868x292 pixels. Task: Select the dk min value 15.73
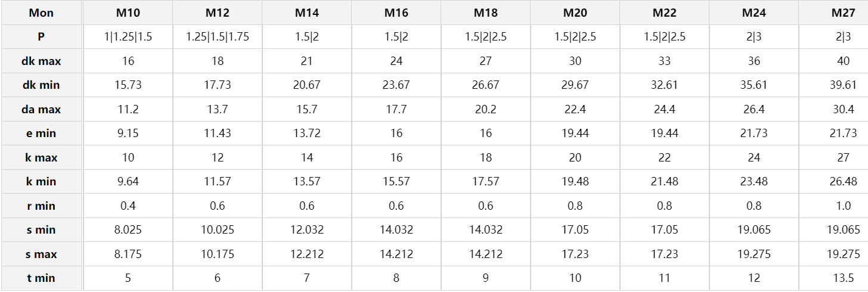click(128, 85)
